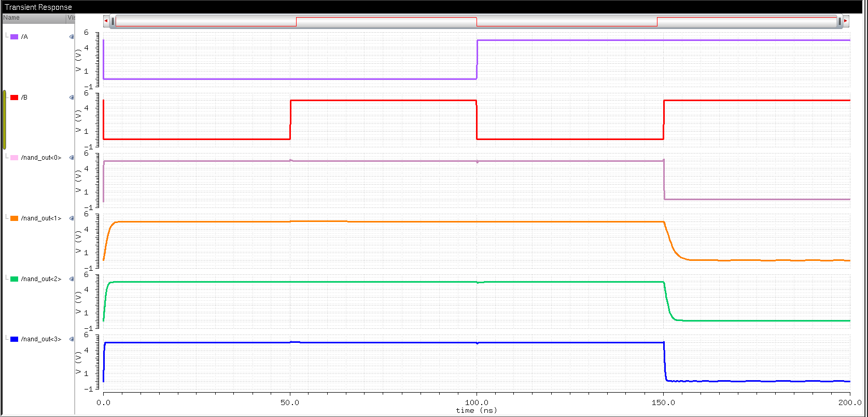Image resolution: width=868 pixels, height=417 pixels.
Task: Toggle the eye icon for /nand_out<2>
Action: click(72, 279)
